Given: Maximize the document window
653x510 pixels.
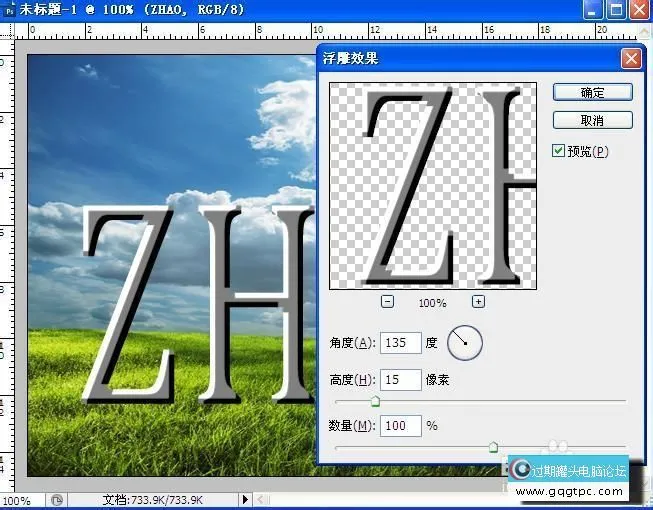Looking at the screenshot, I should (616, 9).
